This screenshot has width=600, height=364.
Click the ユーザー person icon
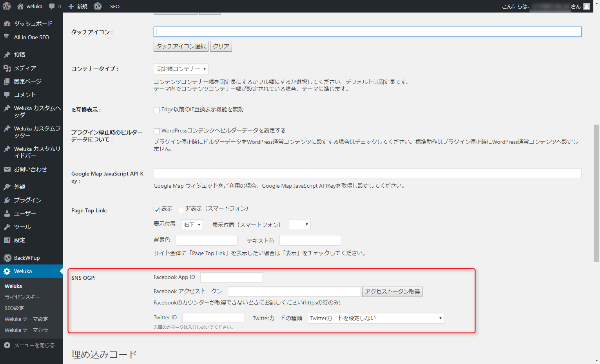coord(7,214)
